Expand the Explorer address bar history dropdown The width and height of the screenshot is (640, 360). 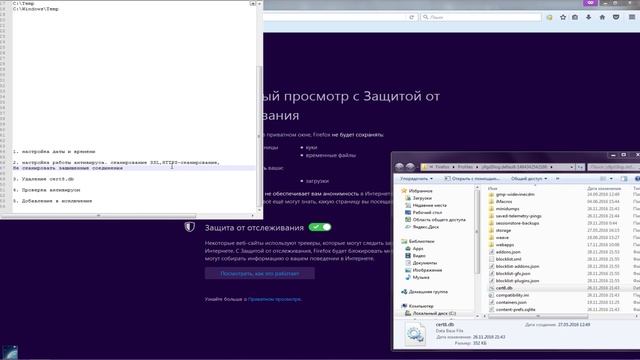[x=571, y=167]
